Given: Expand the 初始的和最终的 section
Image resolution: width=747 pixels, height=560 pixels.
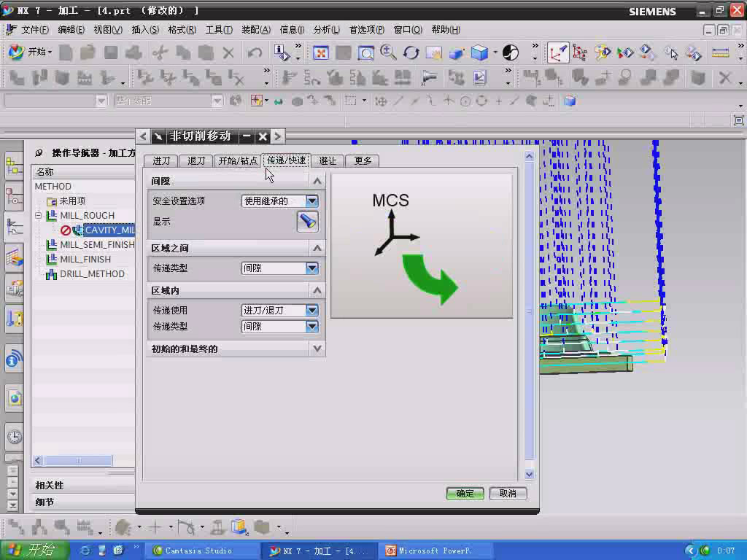Looking at the screenshot, I should pos(317,349).
